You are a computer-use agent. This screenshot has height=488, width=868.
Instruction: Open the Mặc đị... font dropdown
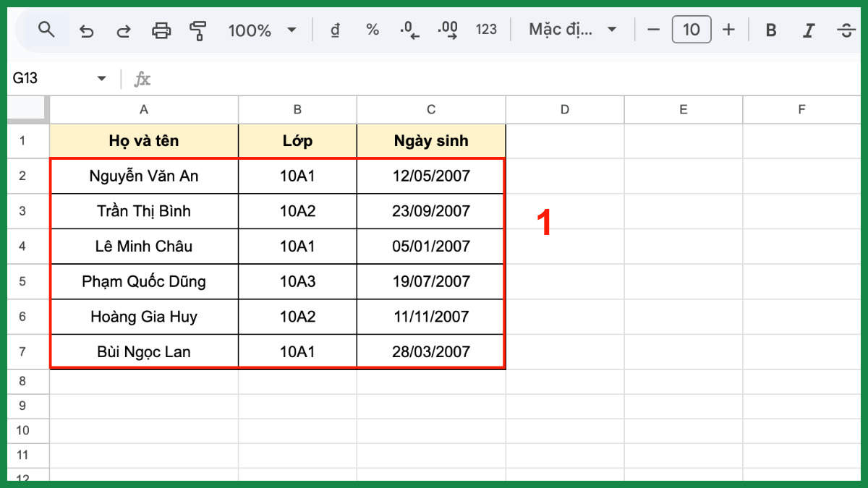tap(572, 30)
